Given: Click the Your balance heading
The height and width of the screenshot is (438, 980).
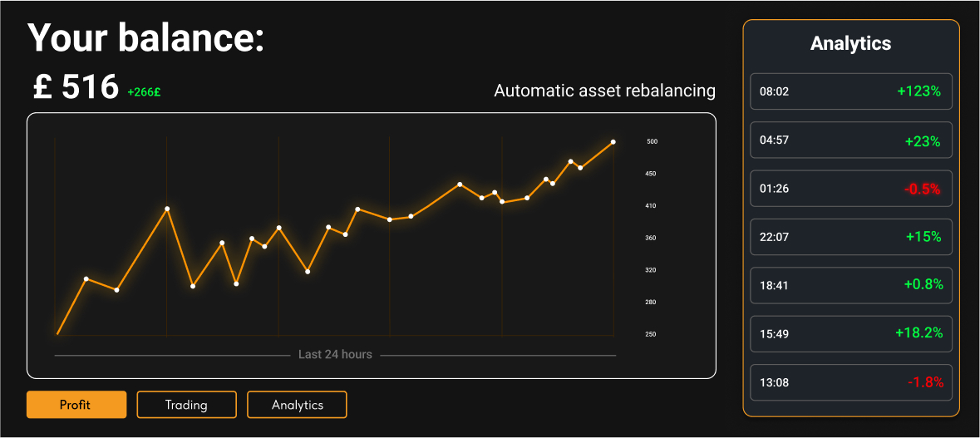Looking at the screenshot, I should [145, 38].
